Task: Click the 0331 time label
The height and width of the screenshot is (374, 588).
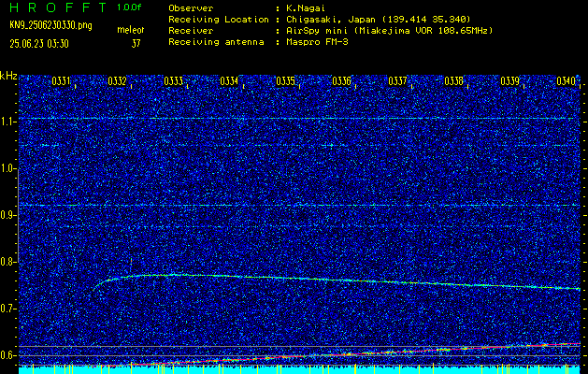Action: pos(61,81)
